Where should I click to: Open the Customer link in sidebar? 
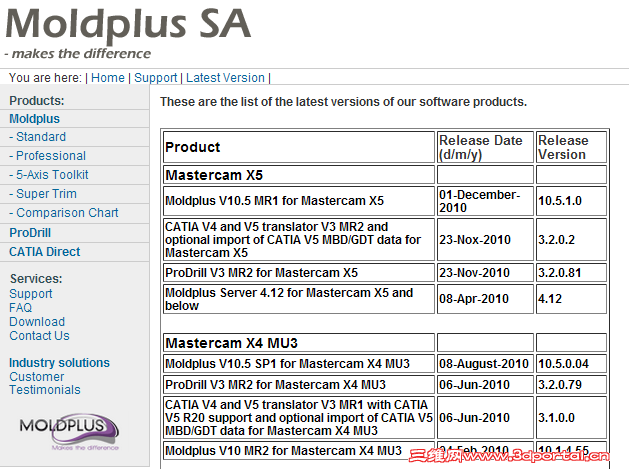(x=37, y=377)
